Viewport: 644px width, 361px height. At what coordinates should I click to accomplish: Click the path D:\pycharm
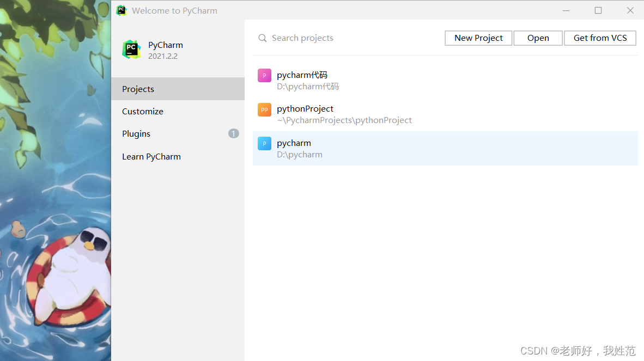point(300,155)
